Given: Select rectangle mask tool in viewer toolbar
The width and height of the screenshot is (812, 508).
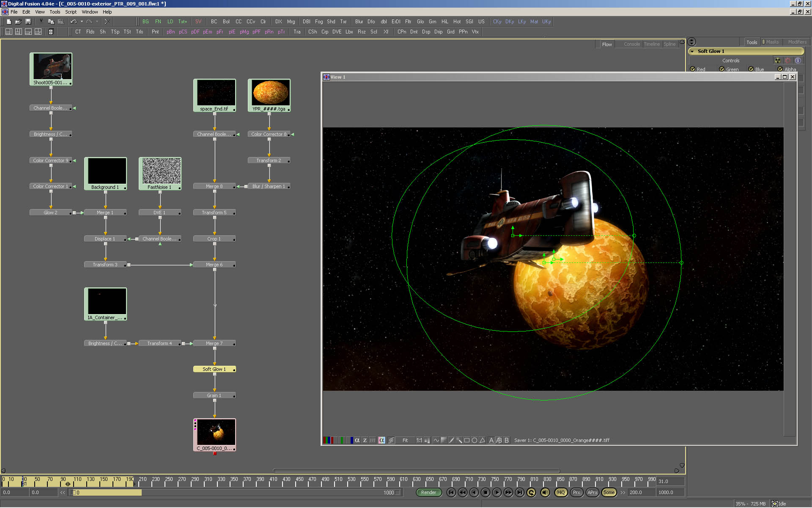Looking at the screenshot, I should [467, 440].
